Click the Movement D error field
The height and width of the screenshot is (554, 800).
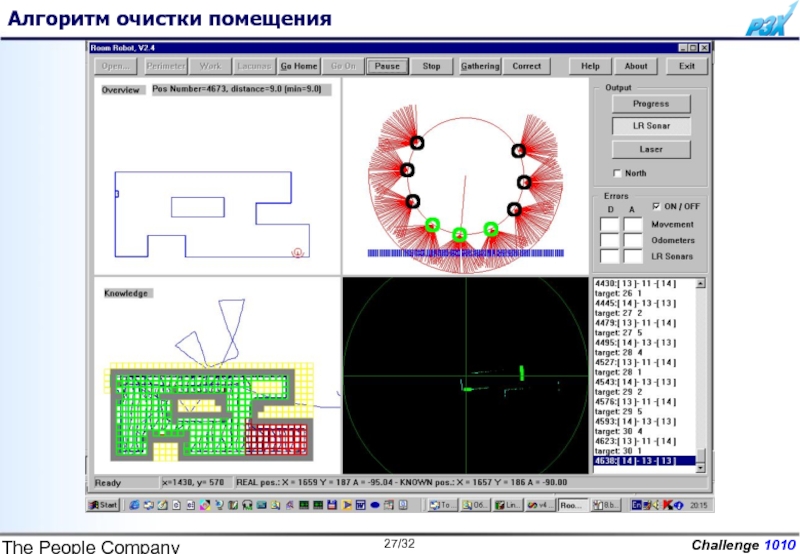[x=609, y=224]
